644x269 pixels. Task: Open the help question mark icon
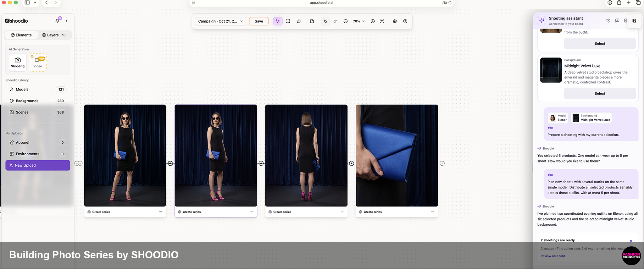click(x=405, y=21)
